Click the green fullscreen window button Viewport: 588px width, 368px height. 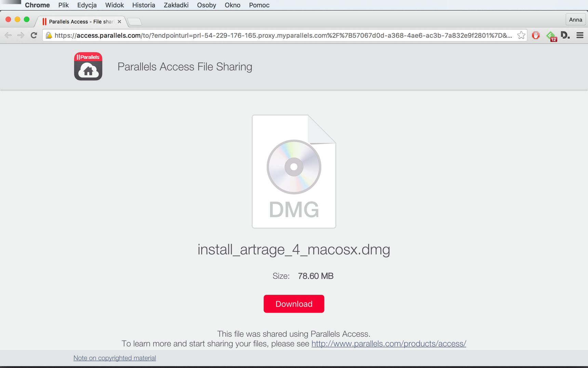pyautogui.click(x=27, y=20)
